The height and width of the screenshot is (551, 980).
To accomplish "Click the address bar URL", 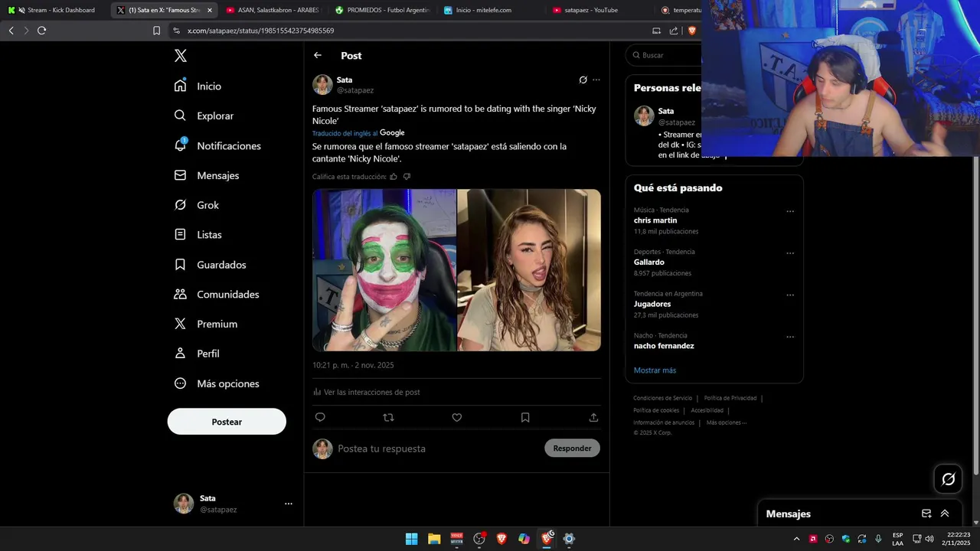I will click(x=260, y=31).
